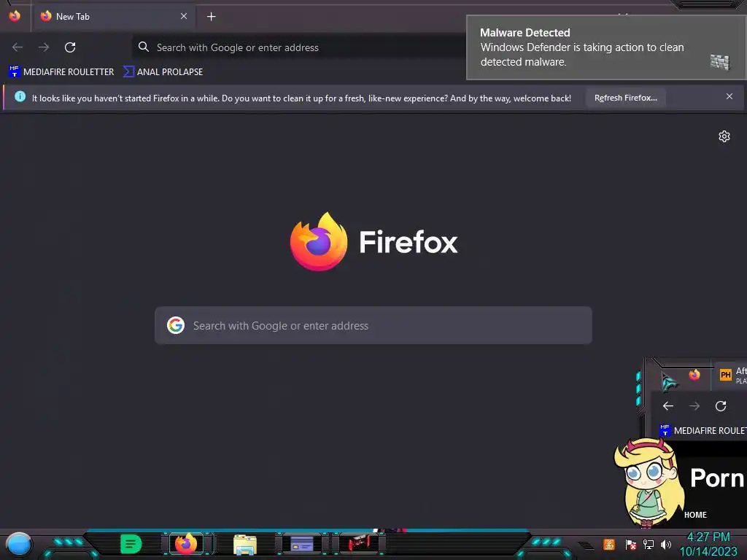Click the address bar search field
The image size is (747, 560).
point(299,47)
